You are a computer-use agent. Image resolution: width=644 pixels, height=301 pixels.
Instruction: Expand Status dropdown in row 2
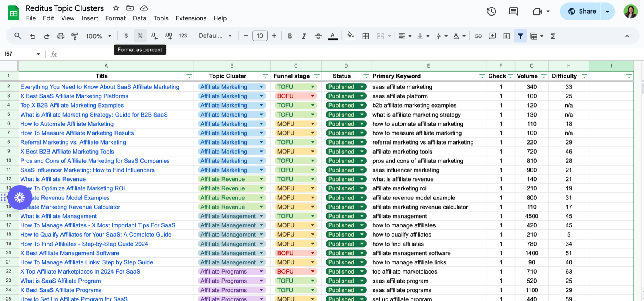pos(362,87)
